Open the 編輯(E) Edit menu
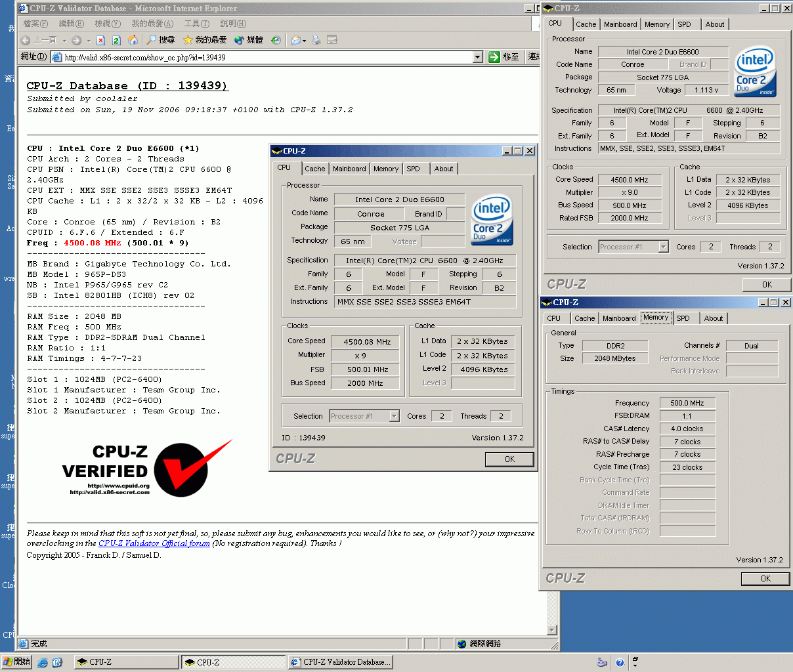Viewport: 793px width, 672px height. pyautogui.click(x=72, y=24)
